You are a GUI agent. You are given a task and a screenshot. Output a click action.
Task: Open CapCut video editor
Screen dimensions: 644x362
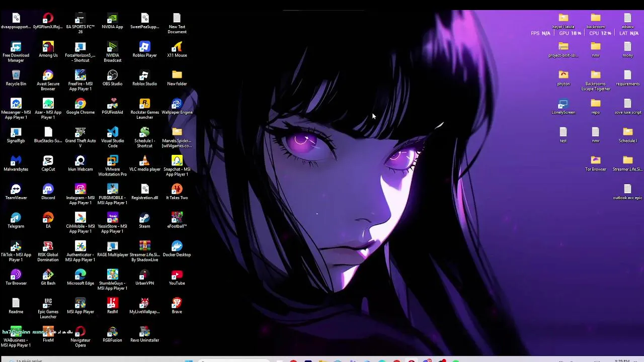click(48, 164)
